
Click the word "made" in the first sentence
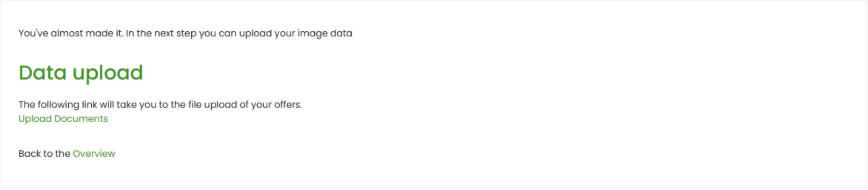(99, 33)
